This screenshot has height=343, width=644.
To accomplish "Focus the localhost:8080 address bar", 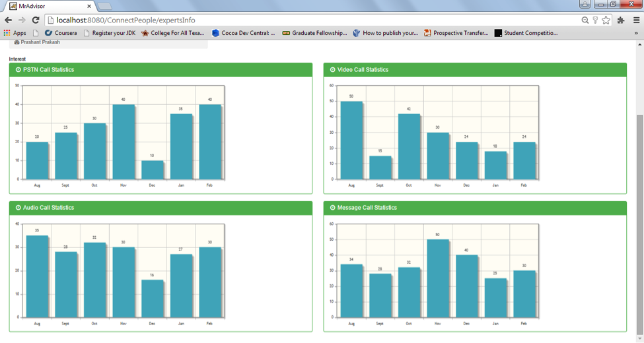I will click(x=312, y=20).
